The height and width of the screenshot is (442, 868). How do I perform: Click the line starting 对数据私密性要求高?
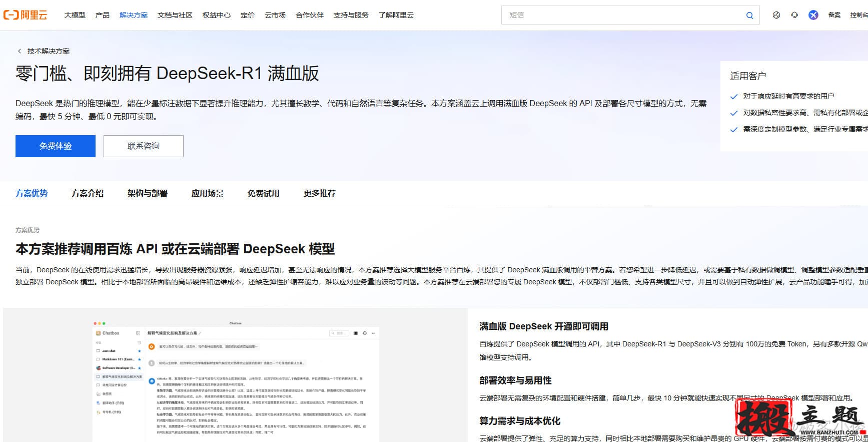click(805, 113)
